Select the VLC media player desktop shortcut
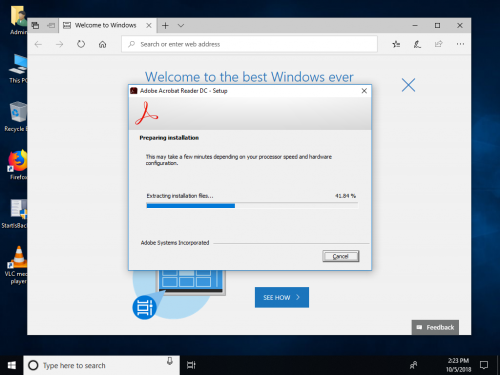This screenshot has width=500, height=375. click(16, 265)
